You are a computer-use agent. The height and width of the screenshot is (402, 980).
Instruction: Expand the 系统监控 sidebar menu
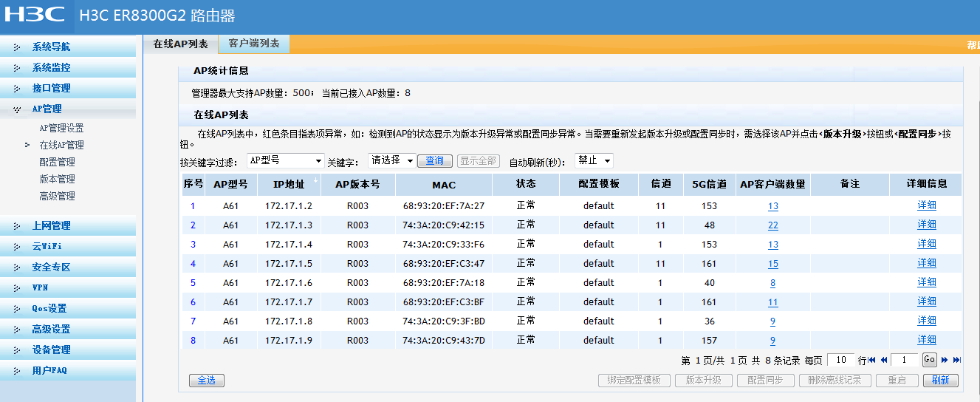coord(51,67)
